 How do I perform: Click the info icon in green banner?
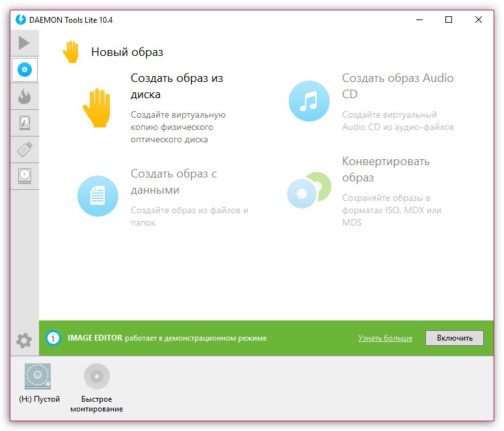pos(53,338)
